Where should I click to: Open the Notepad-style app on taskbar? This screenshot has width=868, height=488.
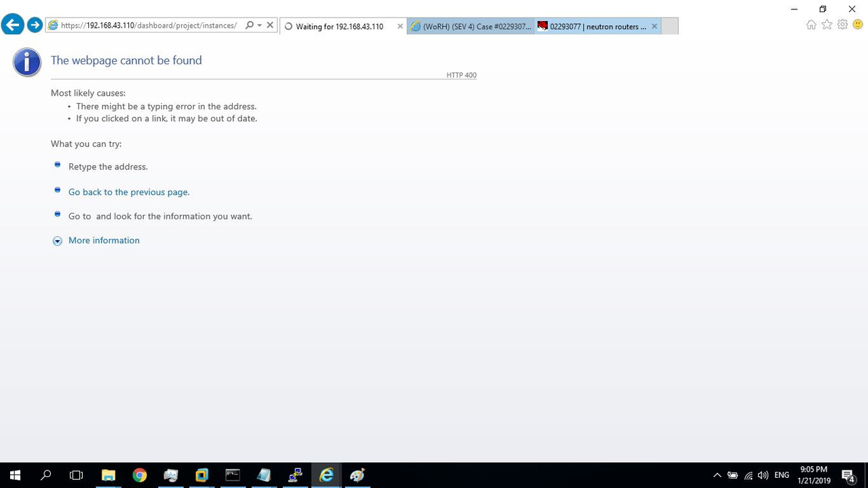(264, 475)
